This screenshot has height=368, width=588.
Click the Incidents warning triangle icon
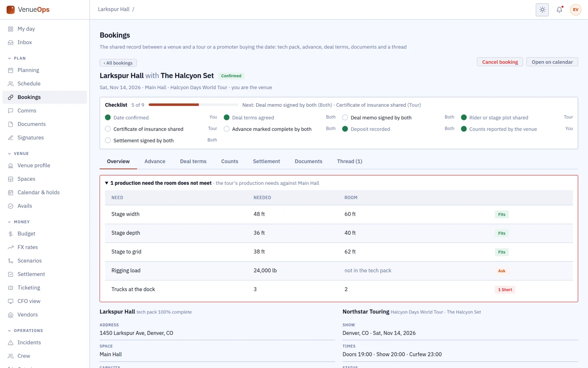(x=11, y=343)
